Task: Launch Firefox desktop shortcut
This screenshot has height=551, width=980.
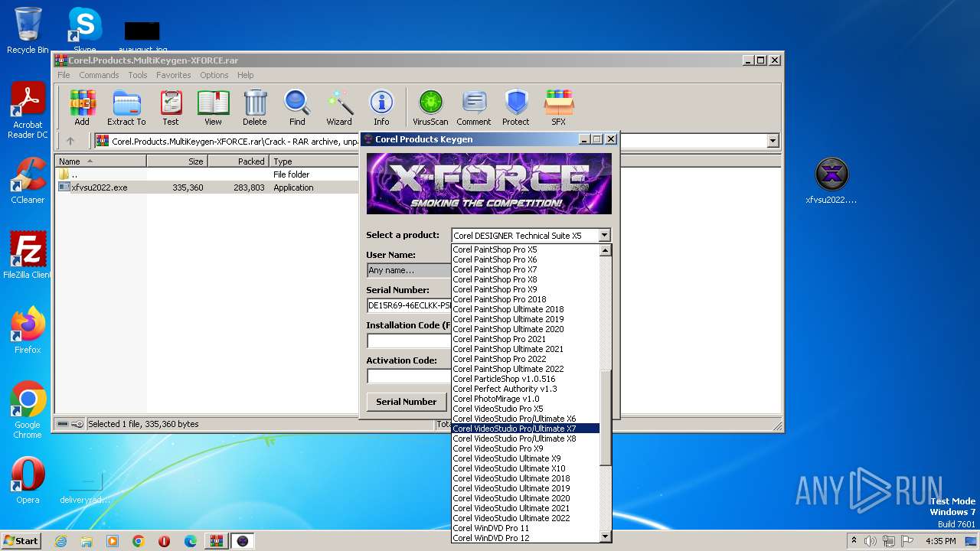Action: pyautogui.click(x=28, y=331)
